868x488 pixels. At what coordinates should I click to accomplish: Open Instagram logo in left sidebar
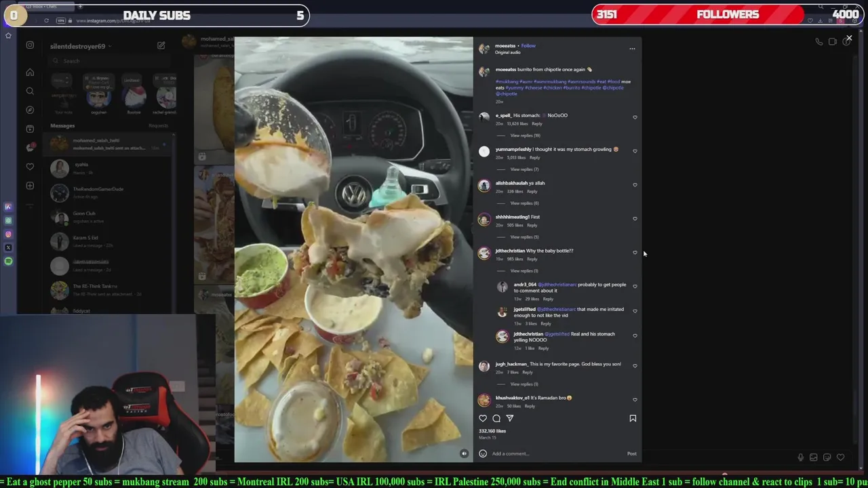tap(30, 45)
